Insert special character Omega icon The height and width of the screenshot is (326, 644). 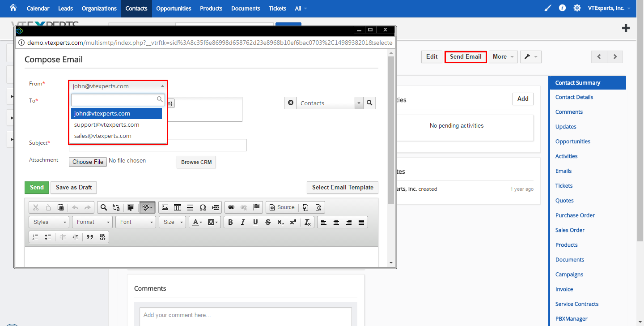(x=203, y=207)
